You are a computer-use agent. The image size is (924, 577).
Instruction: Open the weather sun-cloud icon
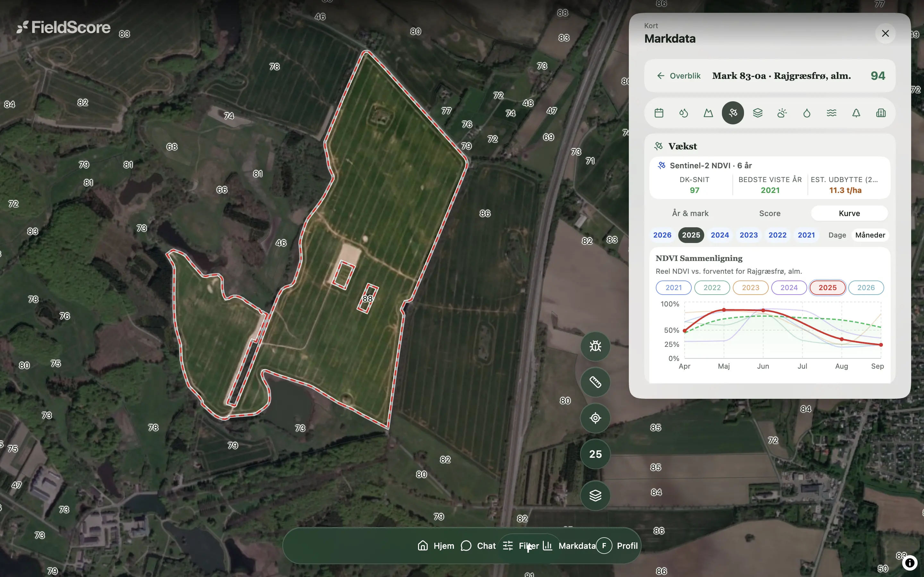pos(782,113)
